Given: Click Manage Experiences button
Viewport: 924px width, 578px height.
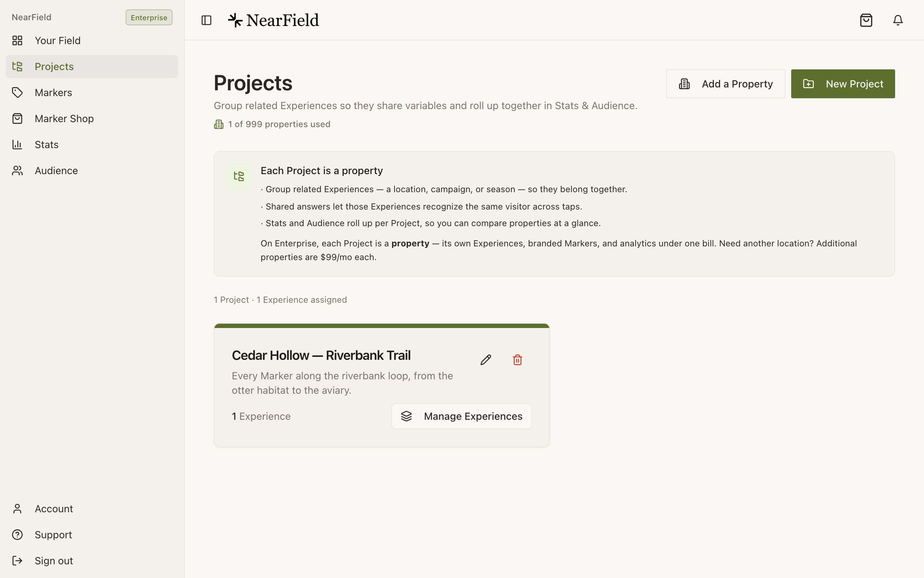Looking at the screenshot, I should (461, 416).
